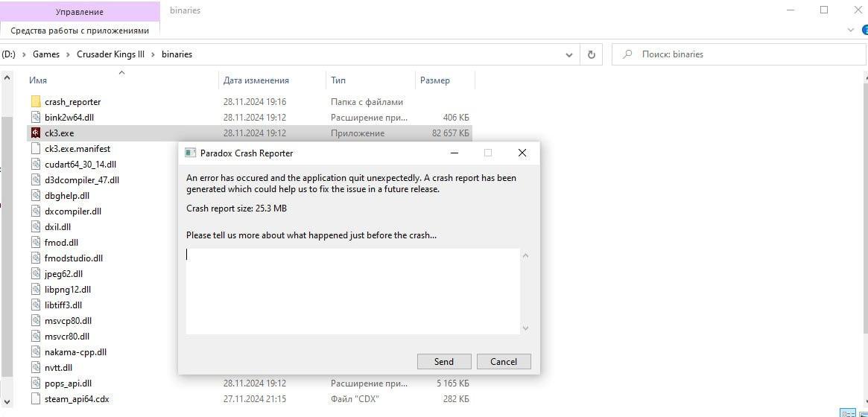Viewport: 868px width, 417px height.
Task: Refresh the binaries folder view
Action: [592, 54]
